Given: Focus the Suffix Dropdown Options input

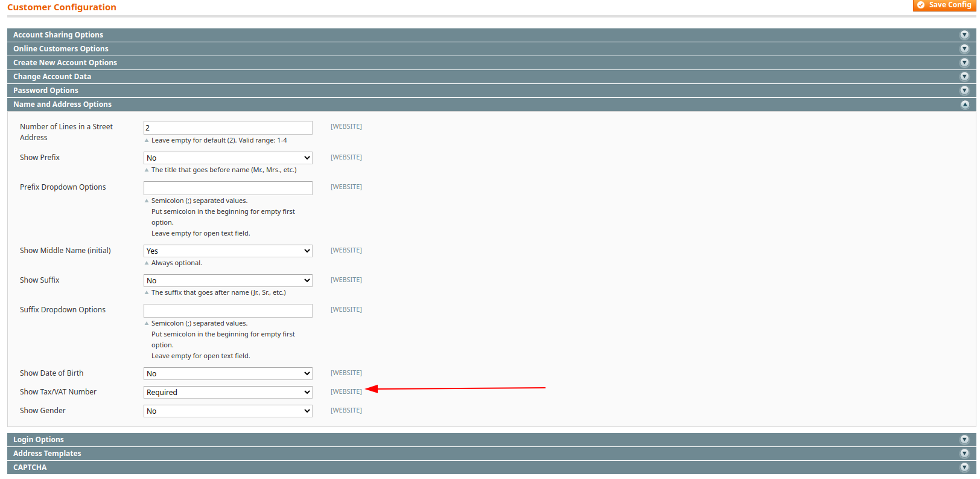Looking at the screenshot, I should click(x=228, y=310).
